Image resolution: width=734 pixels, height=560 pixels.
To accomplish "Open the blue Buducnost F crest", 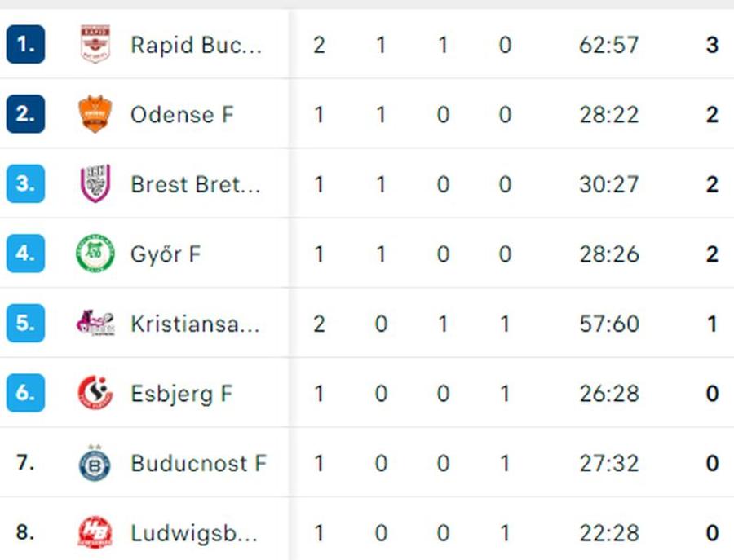I will (x=95, y=463).
